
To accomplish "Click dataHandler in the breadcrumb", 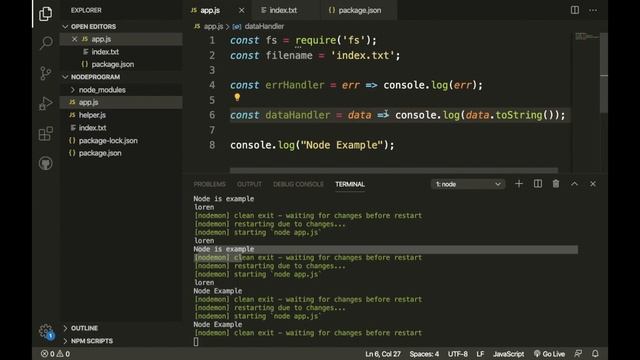I will pos(264,27).
